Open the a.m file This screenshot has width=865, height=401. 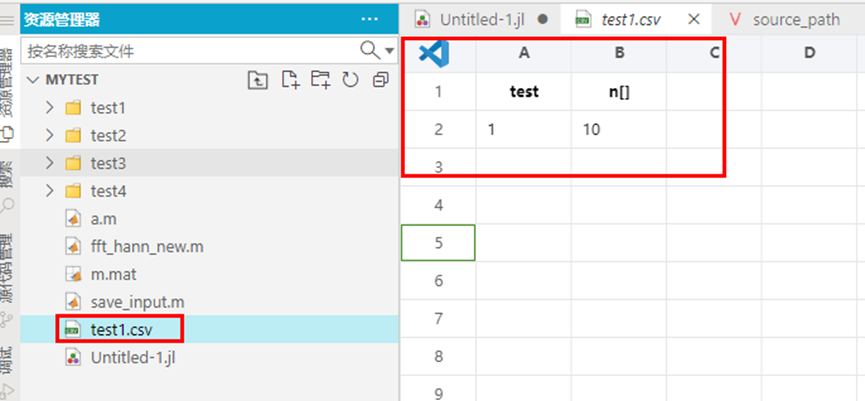(x=210, y=219)
